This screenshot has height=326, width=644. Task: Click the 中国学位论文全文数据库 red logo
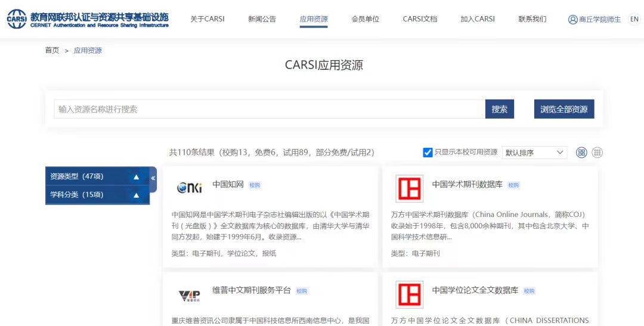click(409, 295)
